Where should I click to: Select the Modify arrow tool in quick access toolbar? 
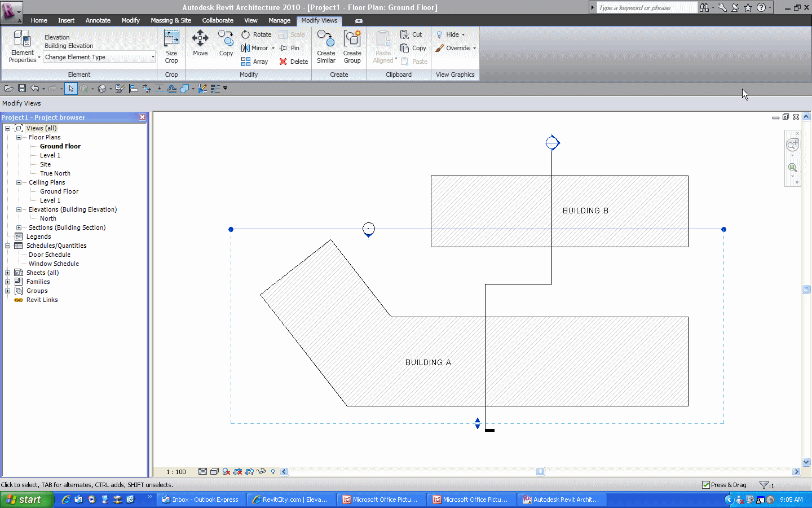(x=71, y=89)
